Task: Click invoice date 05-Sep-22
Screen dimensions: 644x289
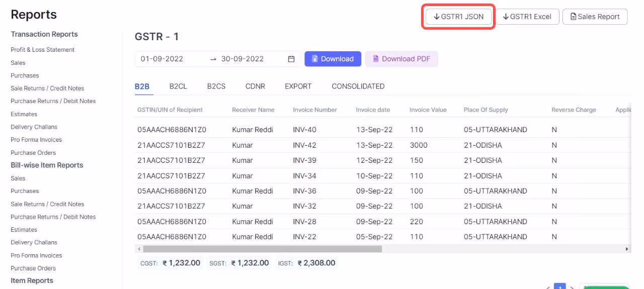Action: [374, 237]
